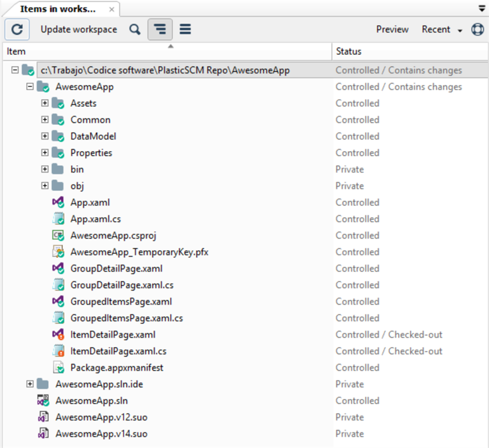The height and width of the screenshot is (448, 489).
Task: Expand the Common folder
Action: point(45,120)
